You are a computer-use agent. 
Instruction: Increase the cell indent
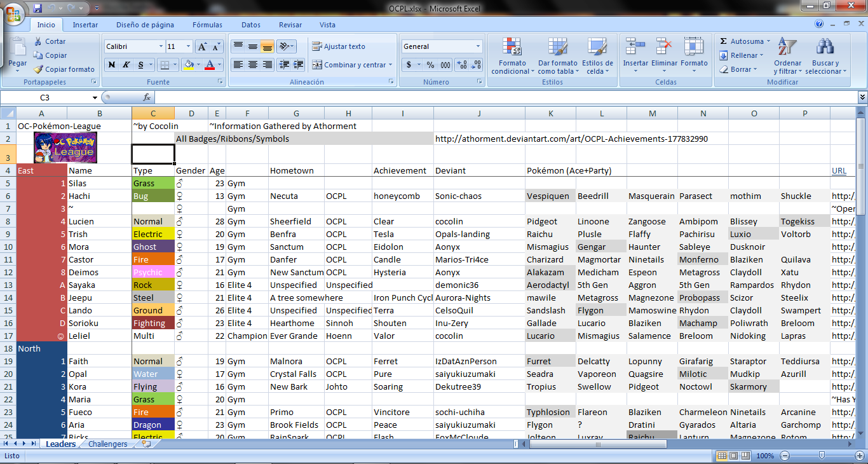click(297, 65)
